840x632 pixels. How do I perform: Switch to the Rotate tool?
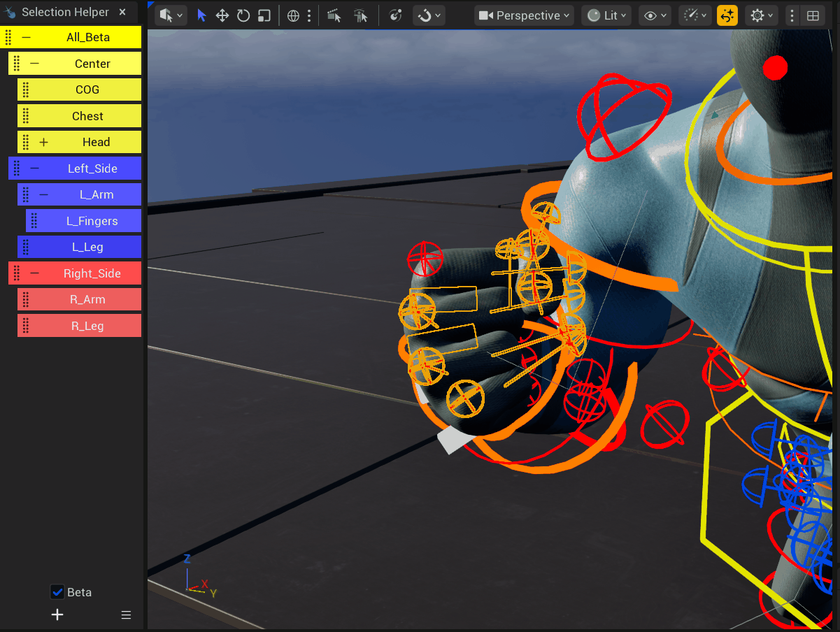pyautogui.click(x=243, y=15)
